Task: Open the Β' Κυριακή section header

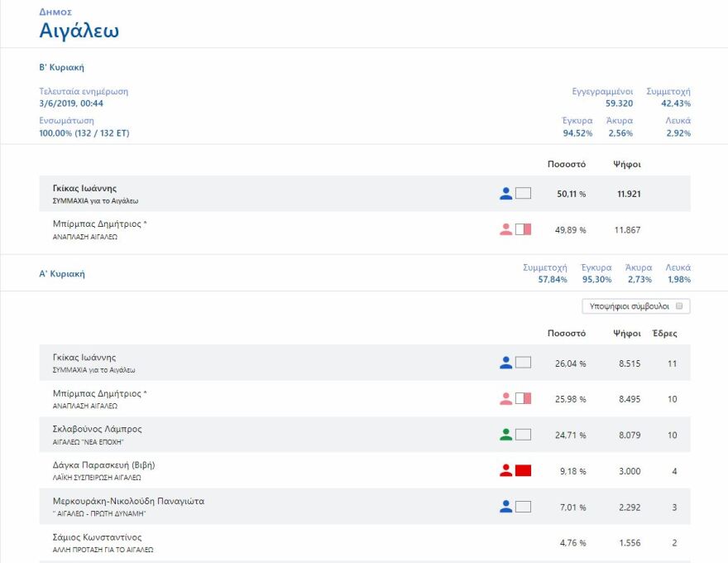Action: (62, 67)
